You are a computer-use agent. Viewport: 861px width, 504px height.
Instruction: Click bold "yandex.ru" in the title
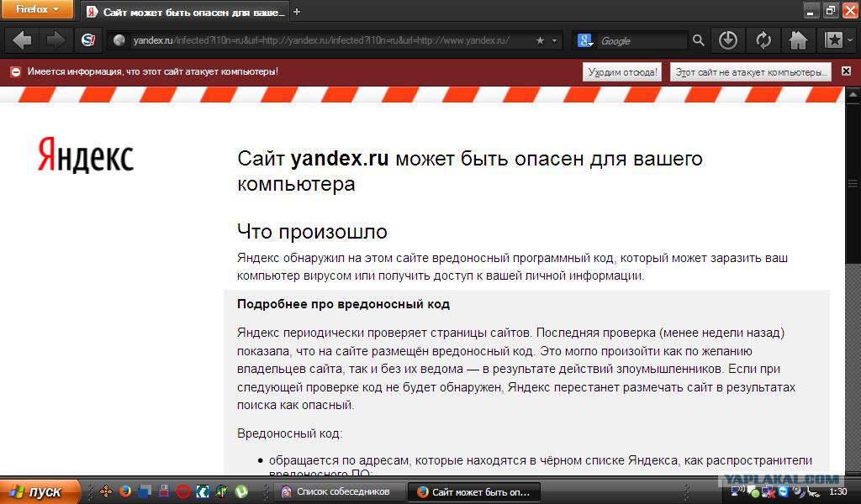(340, 159)
